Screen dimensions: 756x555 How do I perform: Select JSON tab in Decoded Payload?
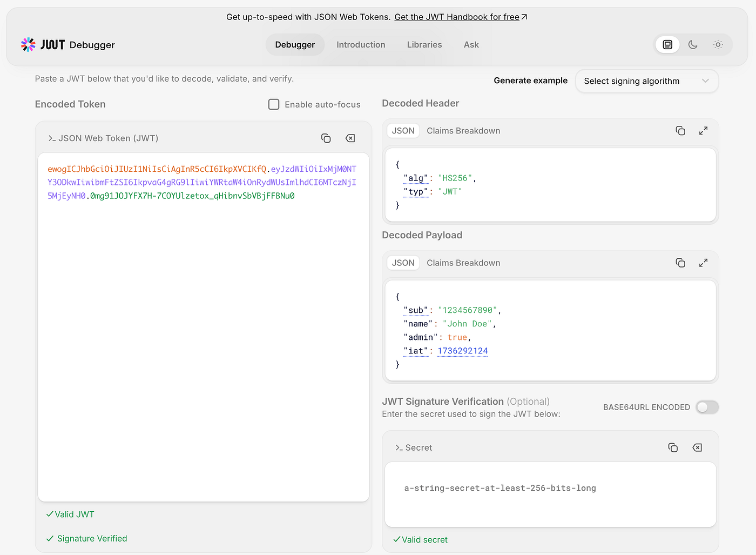click(403, 263)
